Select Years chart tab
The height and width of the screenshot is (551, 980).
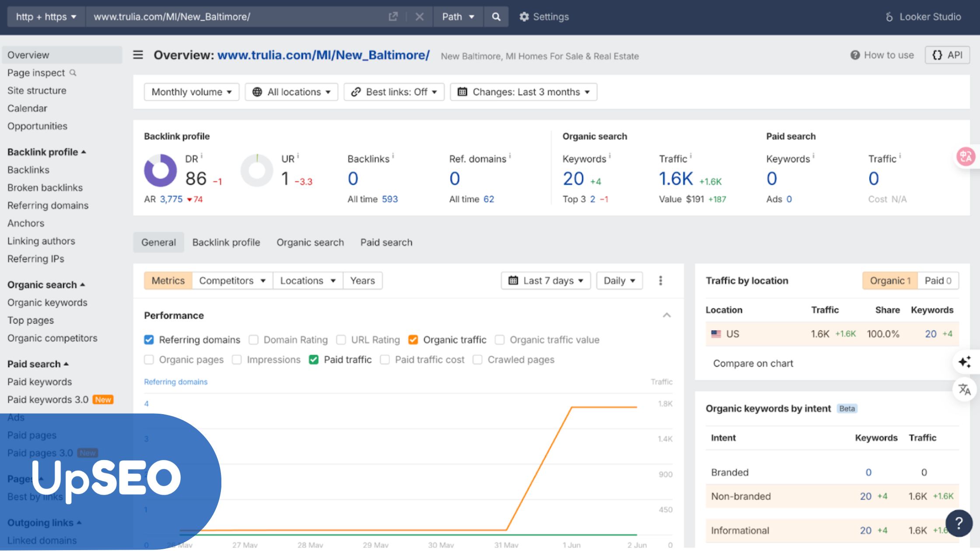pyautogui.click(x=363, y=280)
